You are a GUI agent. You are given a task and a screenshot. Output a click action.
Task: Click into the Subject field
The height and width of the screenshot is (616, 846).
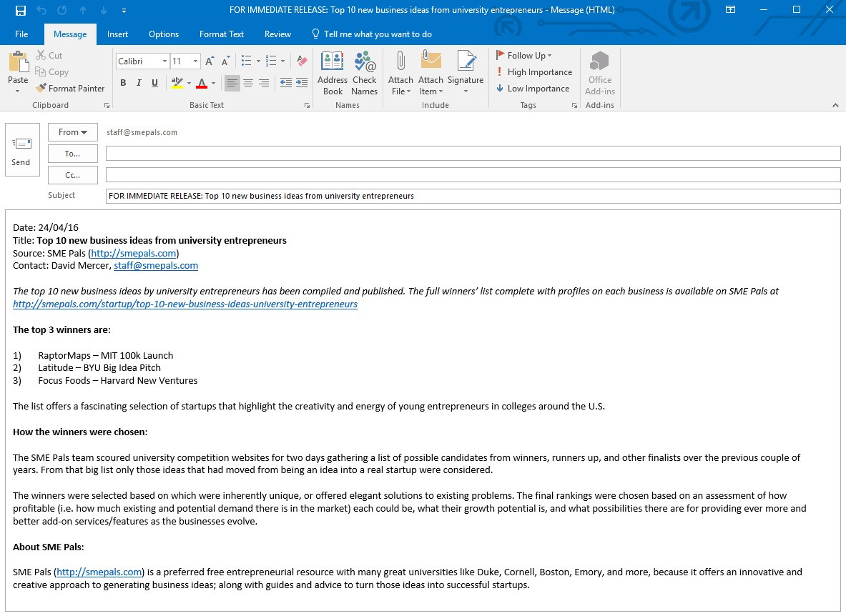(x=473, y=197)
